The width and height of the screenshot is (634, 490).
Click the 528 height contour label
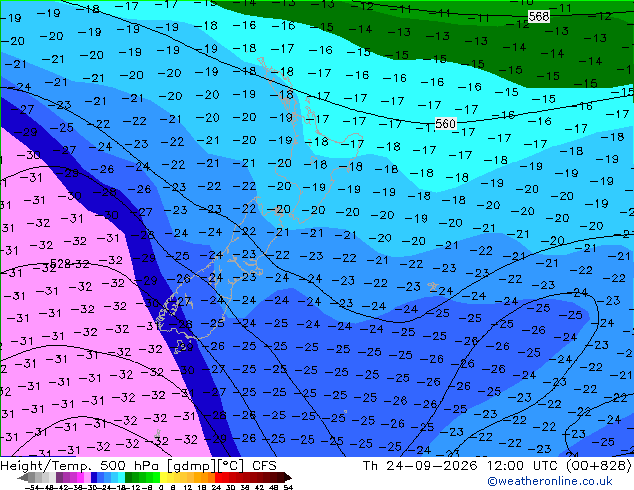[60, 264]
